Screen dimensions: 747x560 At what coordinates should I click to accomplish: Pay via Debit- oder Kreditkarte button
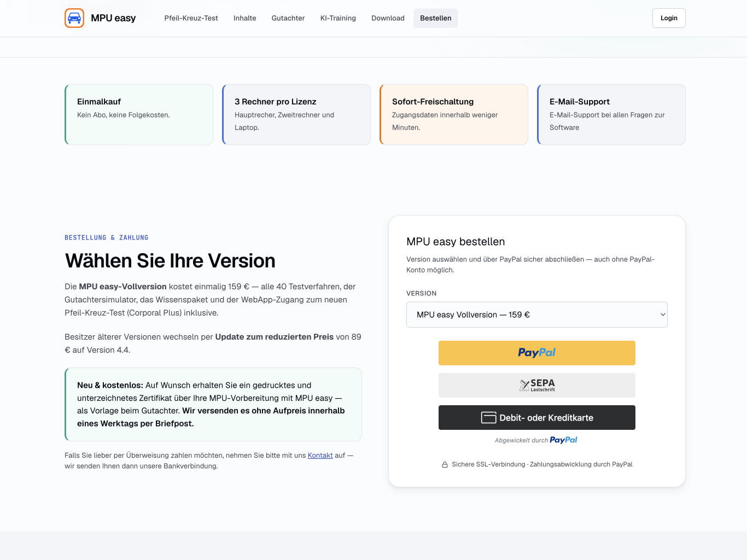[x=537, y=417]
